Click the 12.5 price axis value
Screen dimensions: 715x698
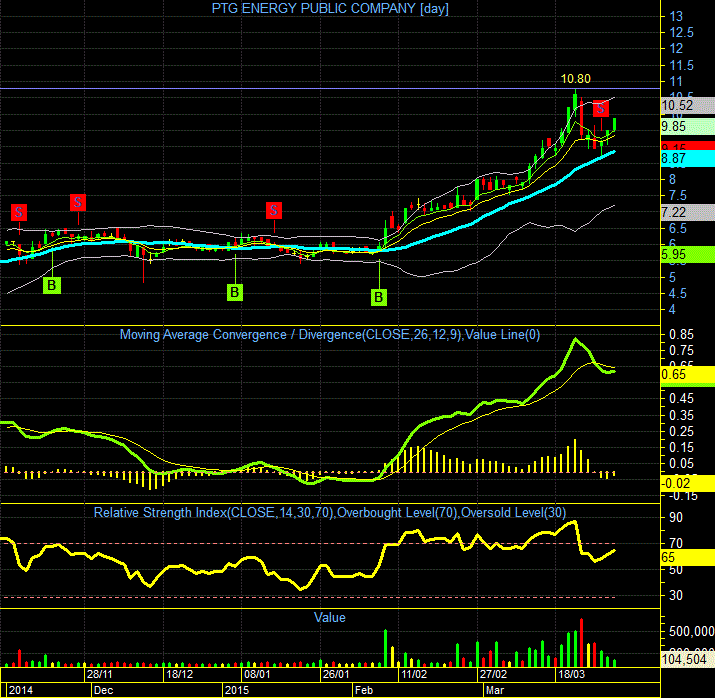point(682,32)
